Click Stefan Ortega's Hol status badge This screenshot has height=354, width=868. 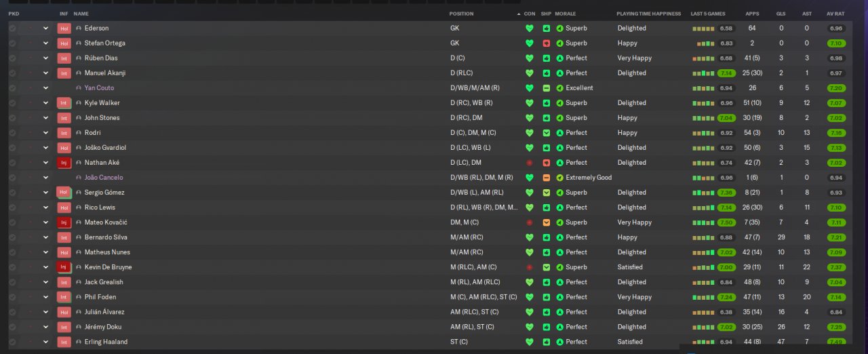(64, 43)
